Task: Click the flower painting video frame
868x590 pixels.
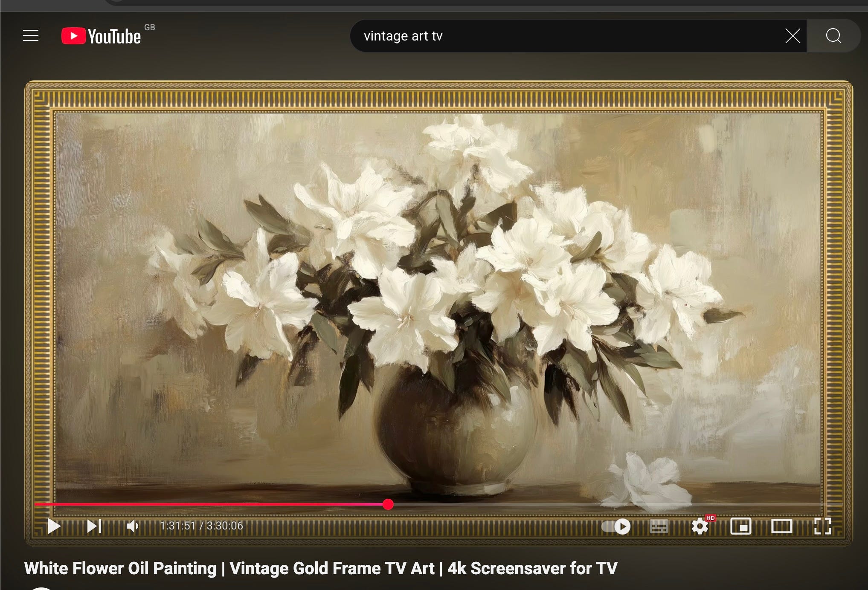Action: click(x=438, y=298)
